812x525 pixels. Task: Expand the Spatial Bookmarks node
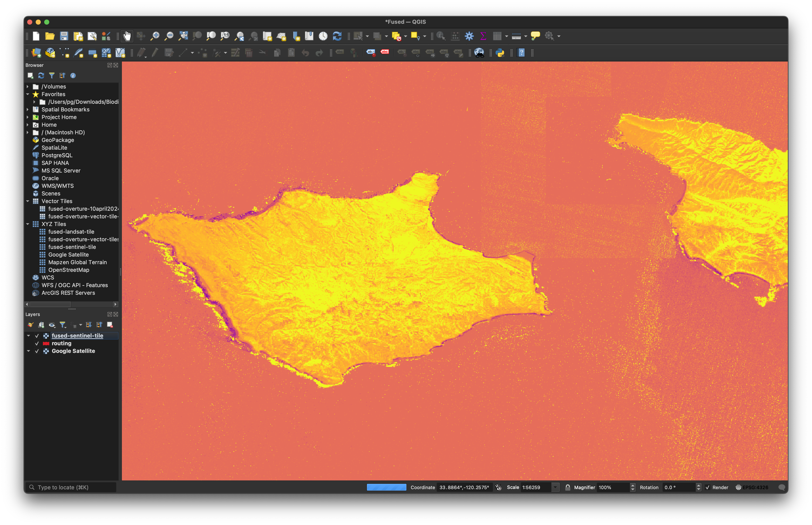(x=28, y=109)
